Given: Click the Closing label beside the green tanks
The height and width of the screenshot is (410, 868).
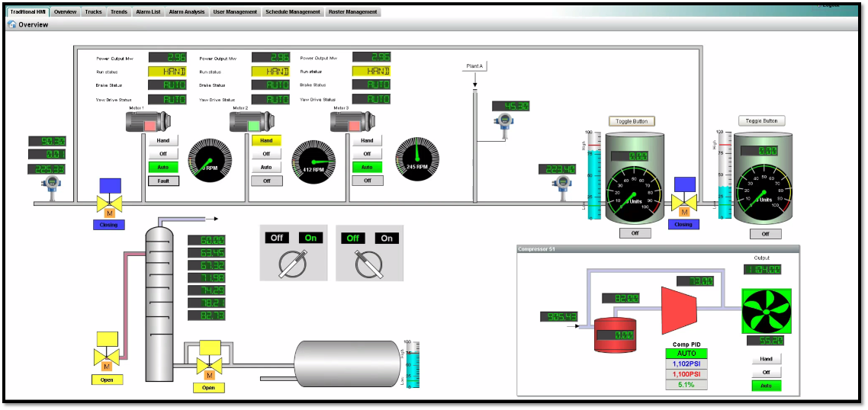Looking at the screenshot, I should [x=683, y=225].
